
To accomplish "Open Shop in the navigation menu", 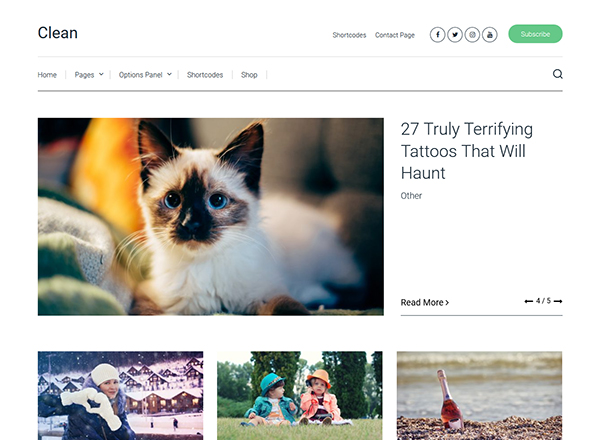I will (x=249, y=75).
